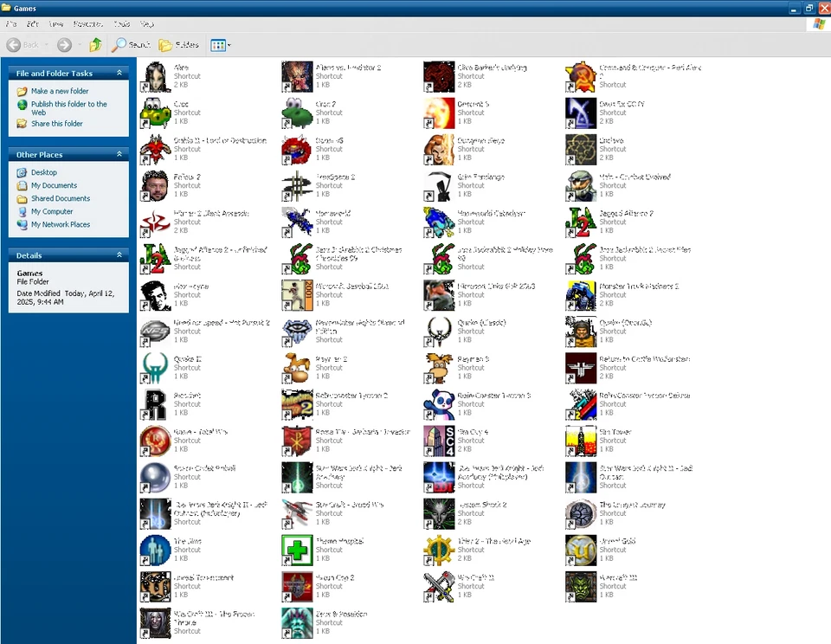The image size is (831, 644).
Task: Open the Views dropdown on the toolbar
Action: 219,44
